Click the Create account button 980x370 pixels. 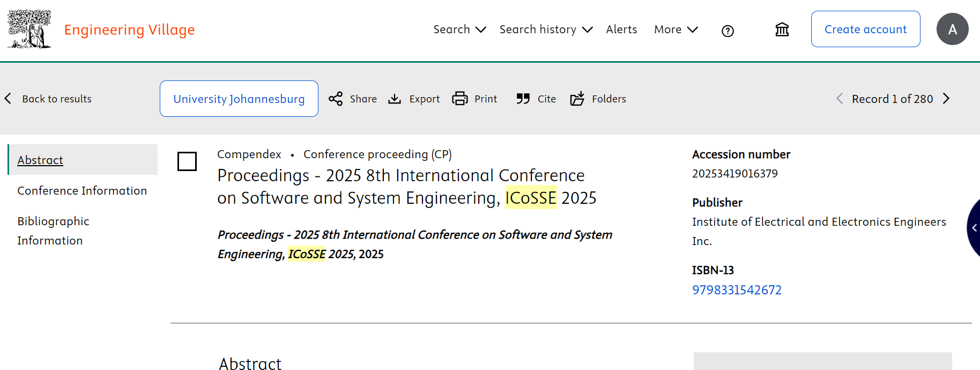865,29
